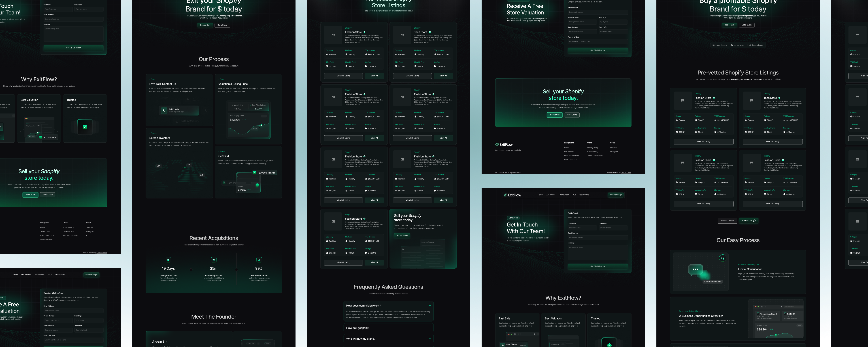Click Site Age clock, Fashion Store beside Get P/L Sheet
Viewport: 868px width, 347px height.
point(366,253)
